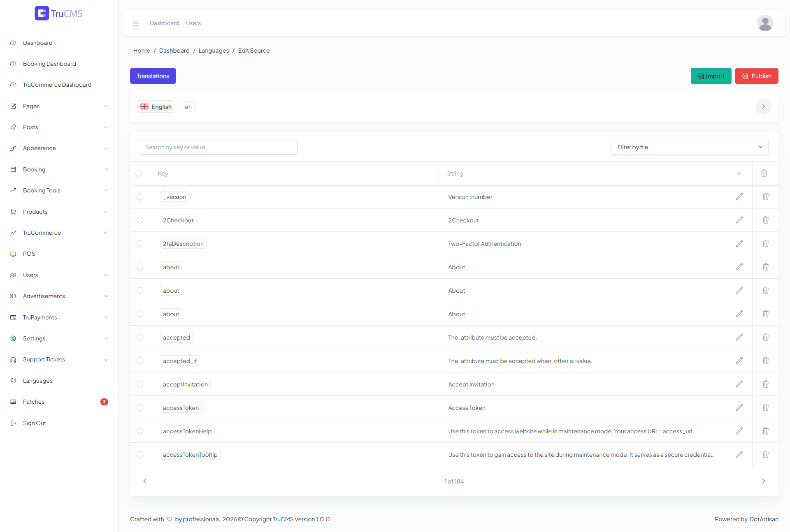Viewport: 790px width, 532px height.
Task: Edit the accepted_if string pencil icon
Action: (739, 361)
